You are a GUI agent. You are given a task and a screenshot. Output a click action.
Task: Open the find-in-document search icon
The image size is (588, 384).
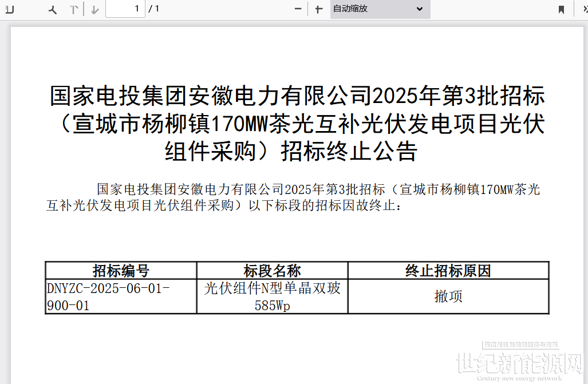[x=53, y=10]
